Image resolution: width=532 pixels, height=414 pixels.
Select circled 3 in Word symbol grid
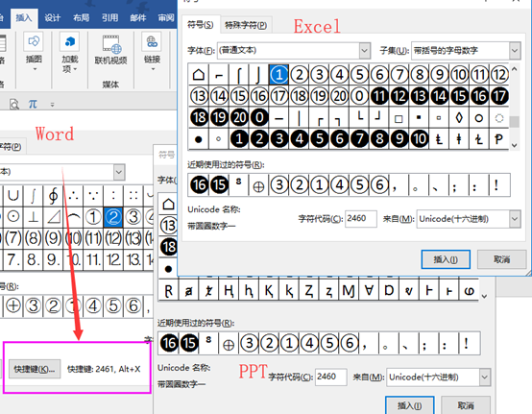point(133,217)
